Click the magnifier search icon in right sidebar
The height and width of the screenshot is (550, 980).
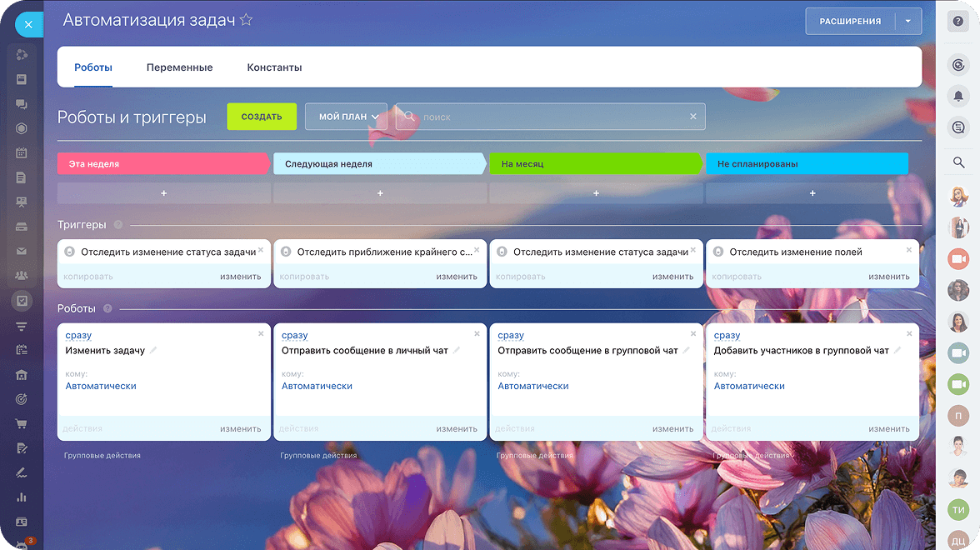point(958,162)
